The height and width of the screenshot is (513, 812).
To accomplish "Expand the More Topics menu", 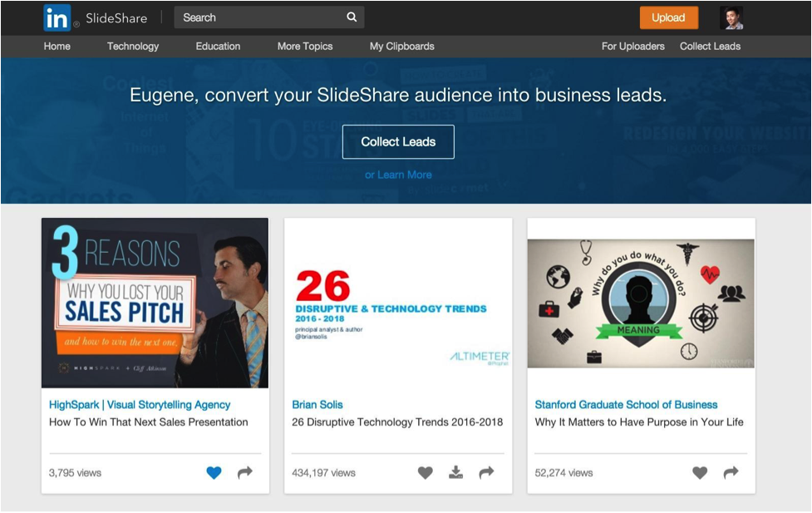I will [x=305, y=47].
